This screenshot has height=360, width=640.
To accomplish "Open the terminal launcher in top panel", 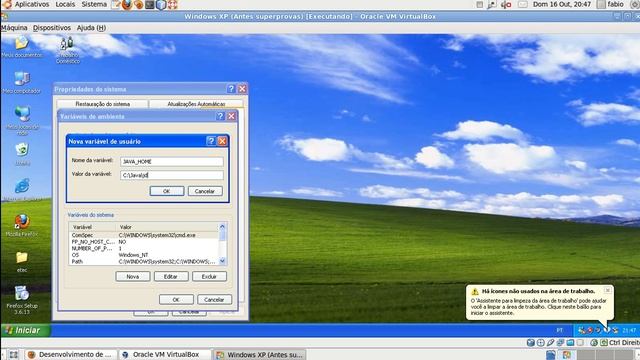I will [150, 4].
